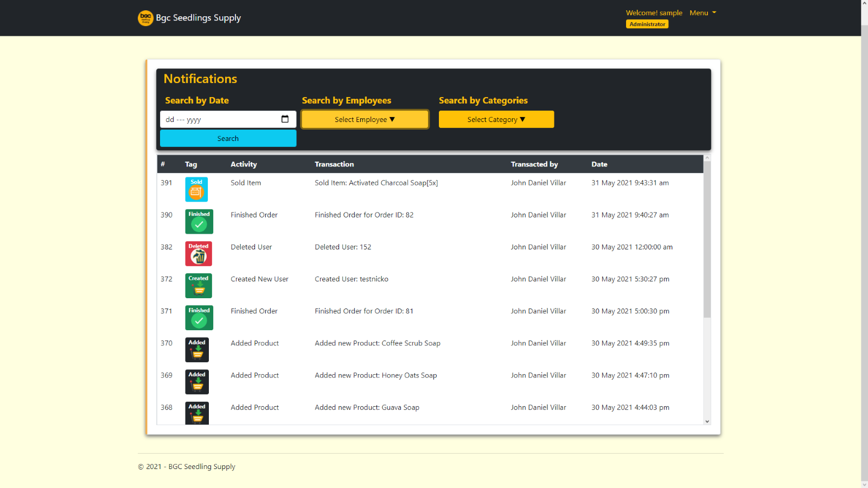Screen dimensions: 868x488
Task: Click row number 391
Action: (167, 183)
